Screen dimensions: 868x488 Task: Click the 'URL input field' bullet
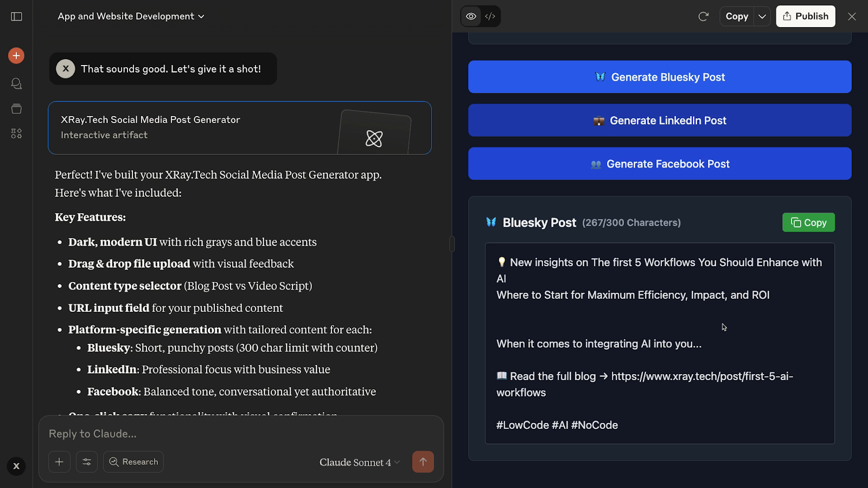click(x=176, y=308)
